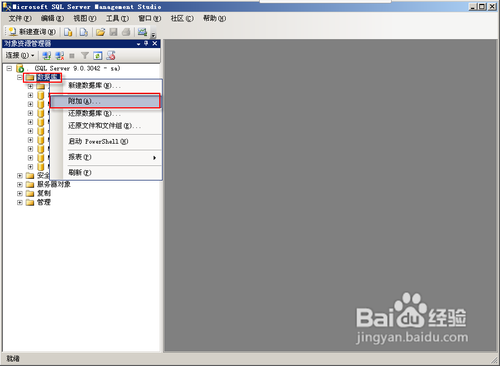Choose 刷新 from the context menu
The image size is (500, 366).
(106, 173)
